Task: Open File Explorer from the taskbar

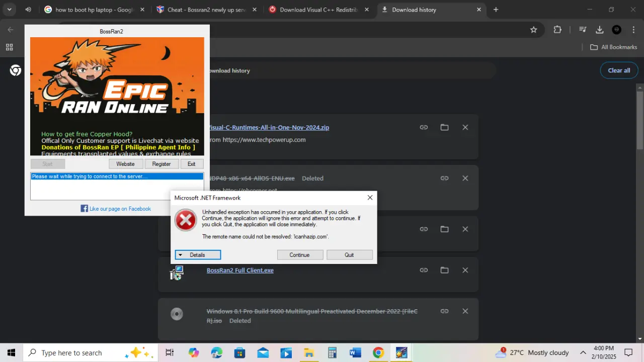Action: pyautogui.click(x=309, y=352)
